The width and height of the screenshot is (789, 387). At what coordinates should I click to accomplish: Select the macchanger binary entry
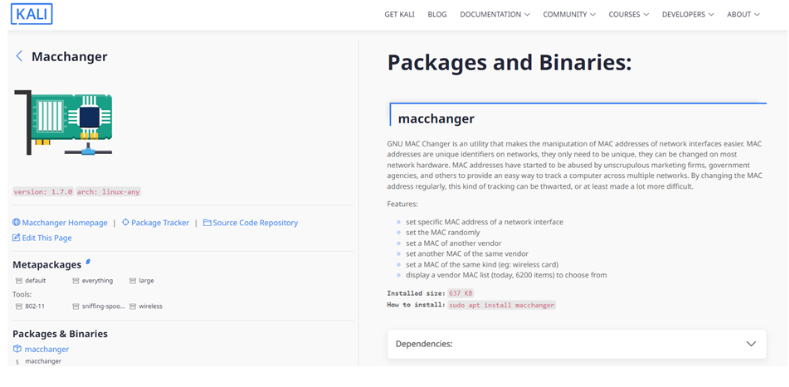[x=43, y=361]
